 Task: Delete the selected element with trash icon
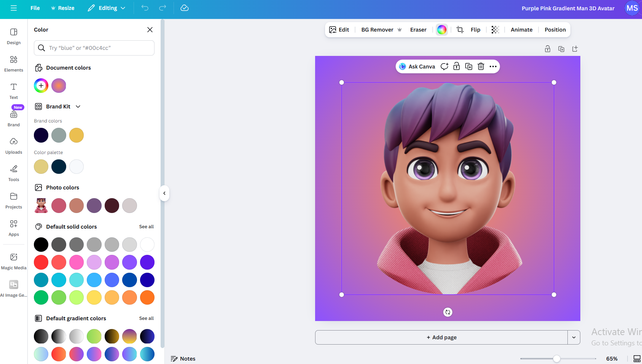click(x=481, y=67)
